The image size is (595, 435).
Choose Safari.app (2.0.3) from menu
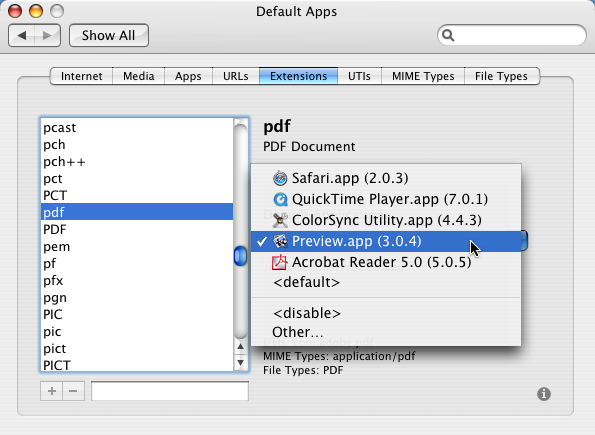coord(386,178)
